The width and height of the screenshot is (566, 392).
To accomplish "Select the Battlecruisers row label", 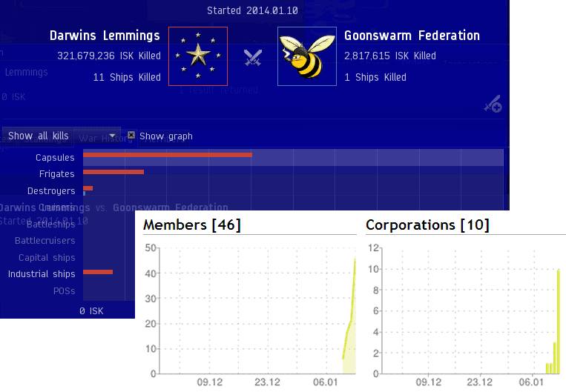I will (45, 241).
